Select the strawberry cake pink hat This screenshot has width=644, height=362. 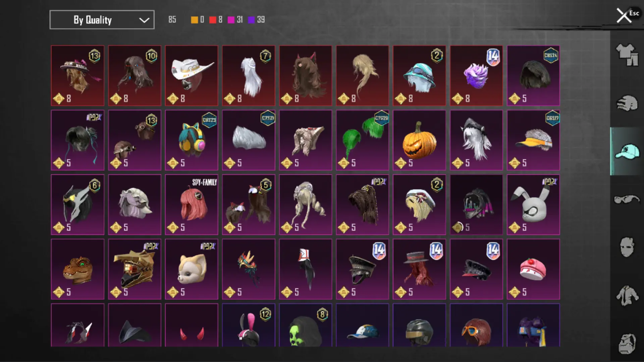coord(533,269)
